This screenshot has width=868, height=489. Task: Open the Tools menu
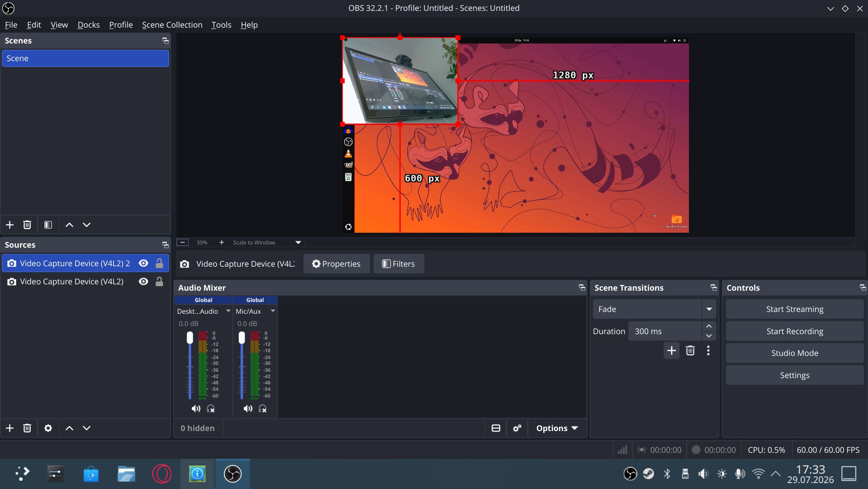point(221,25)
